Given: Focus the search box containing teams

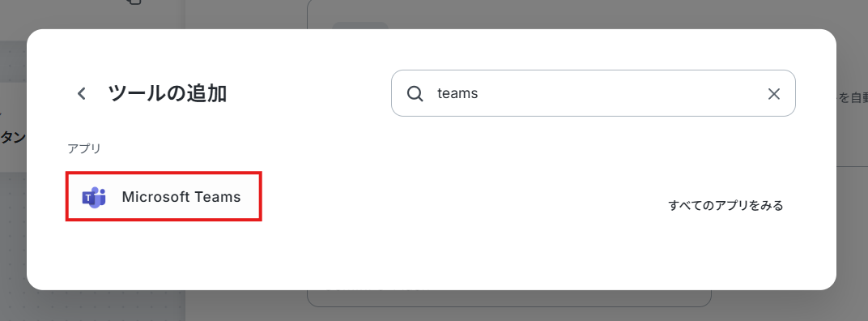Looking at the screenshot, I should pos(593,93).
